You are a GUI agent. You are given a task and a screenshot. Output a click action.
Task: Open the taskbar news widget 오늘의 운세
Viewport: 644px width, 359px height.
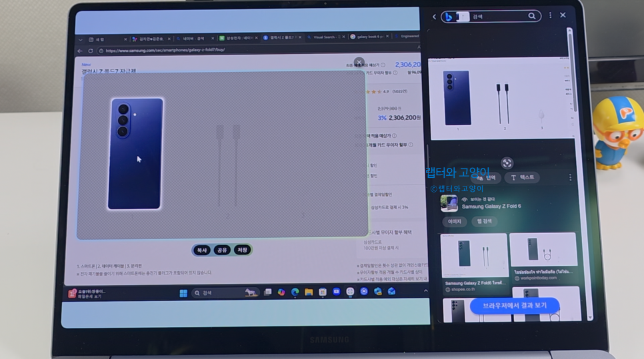[x=87, y=293]
